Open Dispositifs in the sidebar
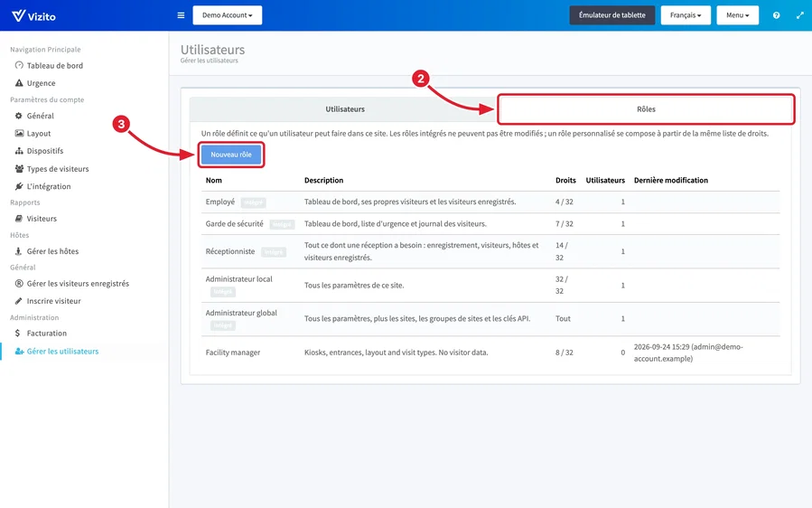 point(45,151)
